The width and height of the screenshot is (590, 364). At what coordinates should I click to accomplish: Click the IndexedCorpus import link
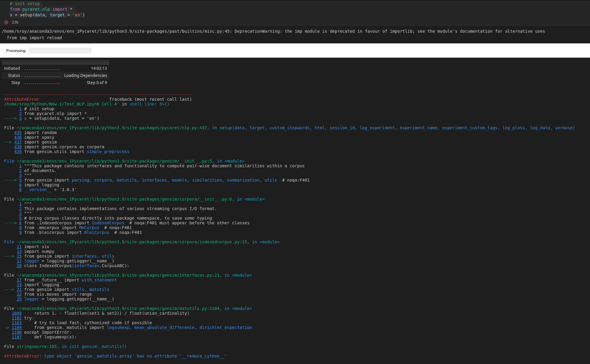click(x=108, y=223)
